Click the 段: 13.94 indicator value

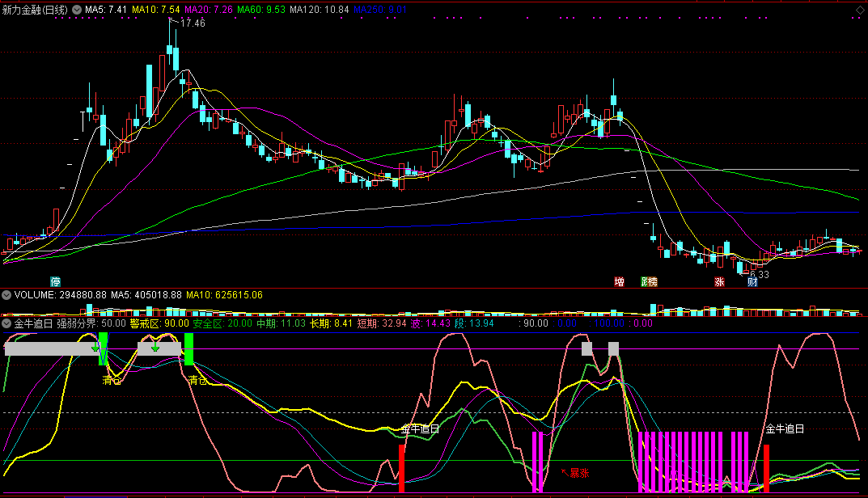(474, 323)
